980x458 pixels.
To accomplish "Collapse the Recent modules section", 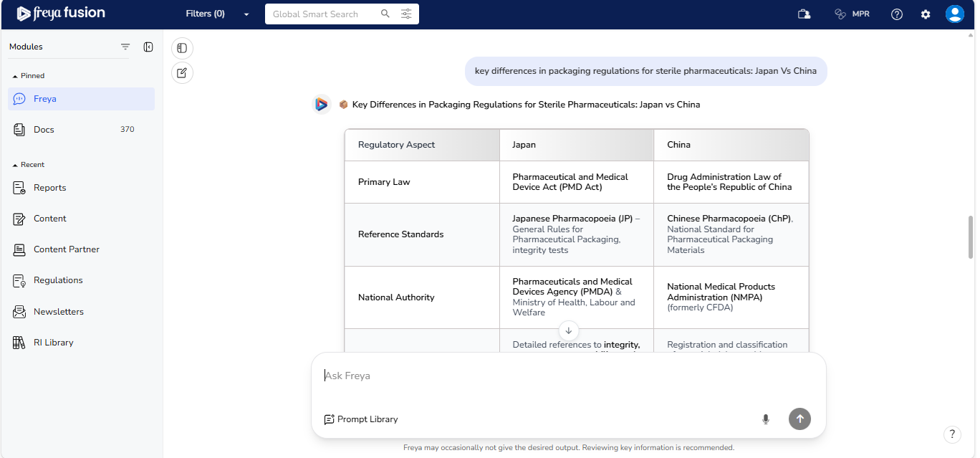I will click(x=15, y=165).
